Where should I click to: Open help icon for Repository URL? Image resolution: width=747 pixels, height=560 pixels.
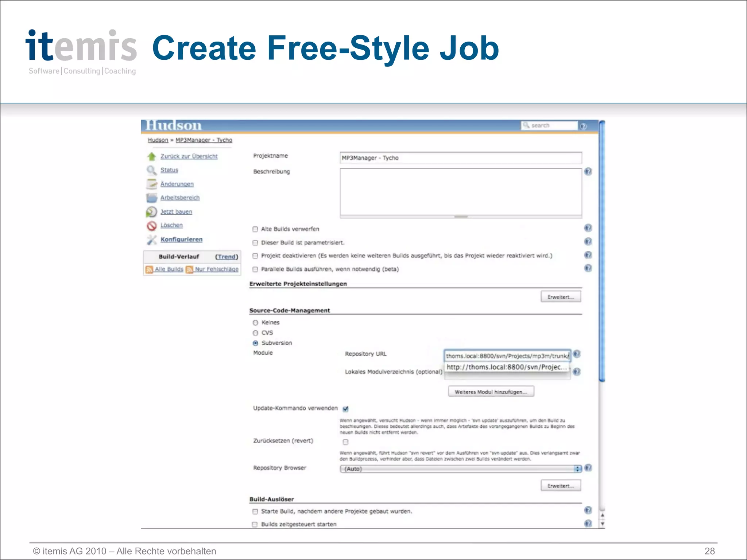[x=577, y=354]
